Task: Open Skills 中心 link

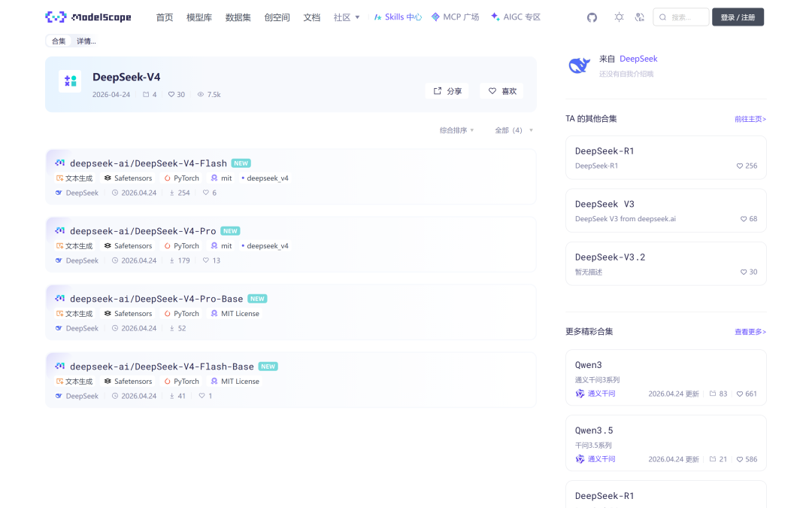Action: tap(398, 17)
